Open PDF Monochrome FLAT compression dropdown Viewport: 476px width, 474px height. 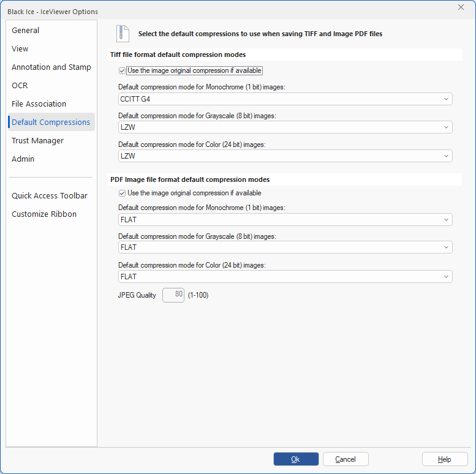[285, 220]
